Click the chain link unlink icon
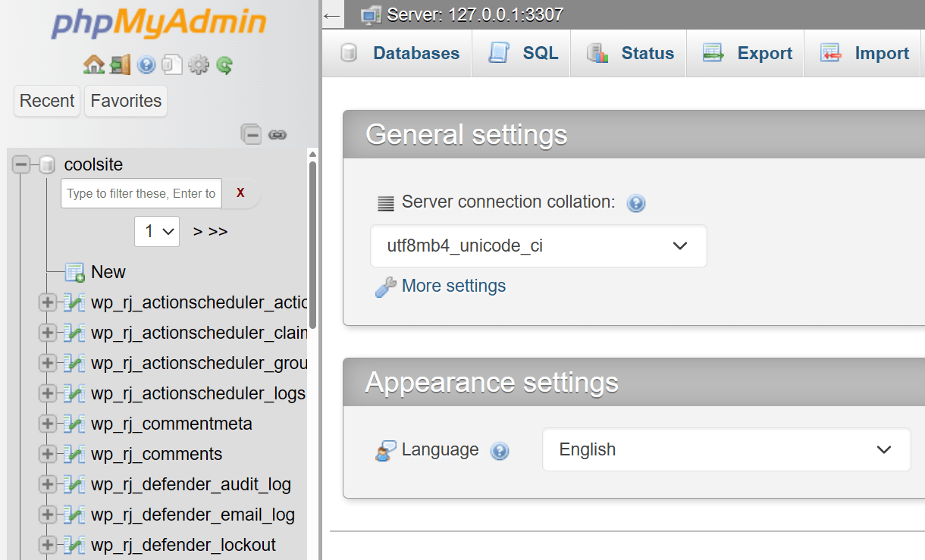This screenshot has width=925, height=560. pos(277,135)
